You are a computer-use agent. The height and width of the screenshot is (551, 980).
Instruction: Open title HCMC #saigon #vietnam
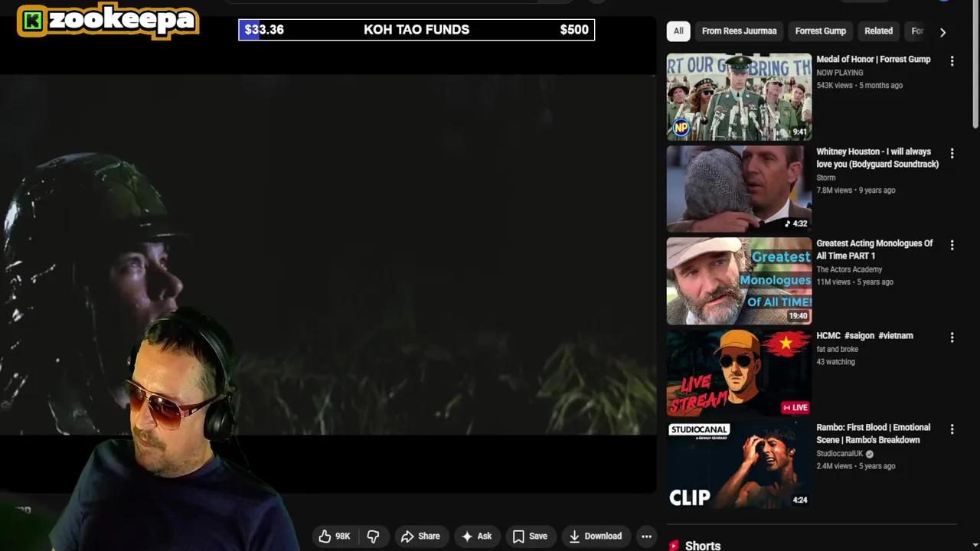(864, 335)
